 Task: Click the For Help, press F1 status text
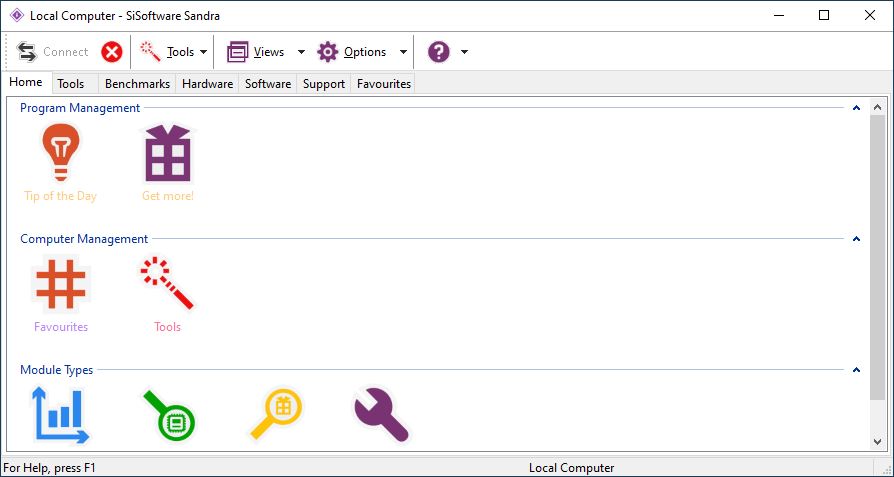50,468
